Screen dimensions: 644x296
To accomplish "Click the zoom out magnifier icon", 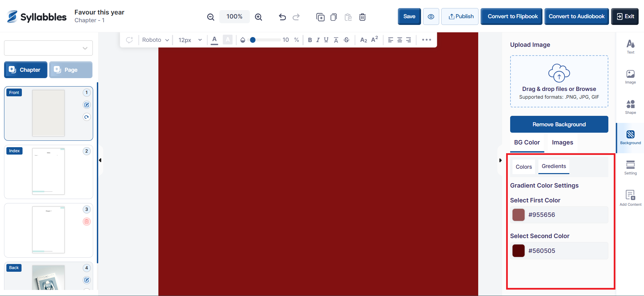I will point(211,17).
